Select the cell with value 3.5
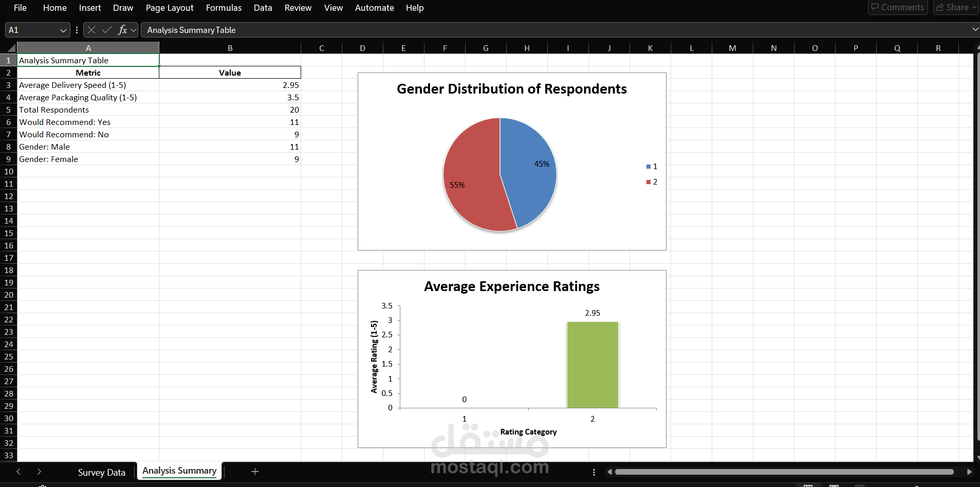 230,97
